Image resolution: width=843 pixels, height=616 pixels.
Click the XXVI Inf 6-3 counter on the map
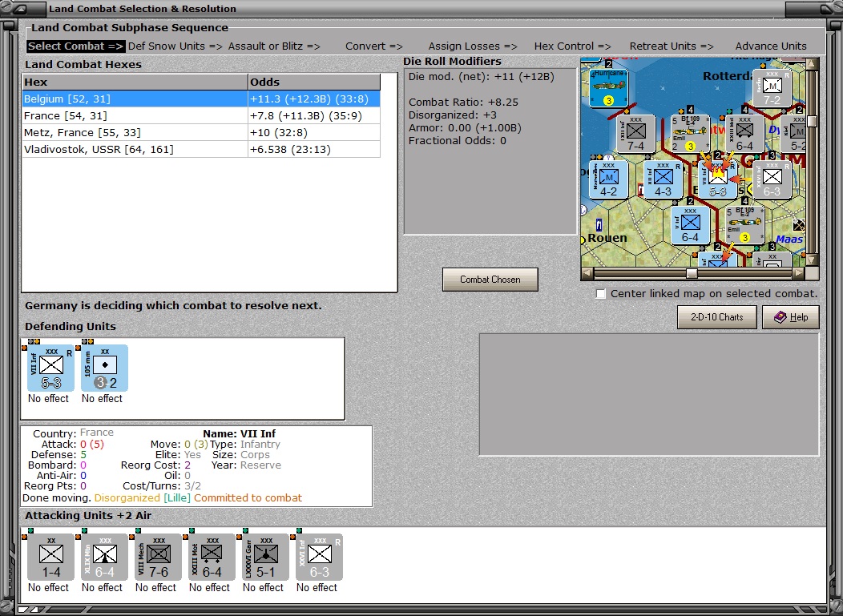pos(772,179)
